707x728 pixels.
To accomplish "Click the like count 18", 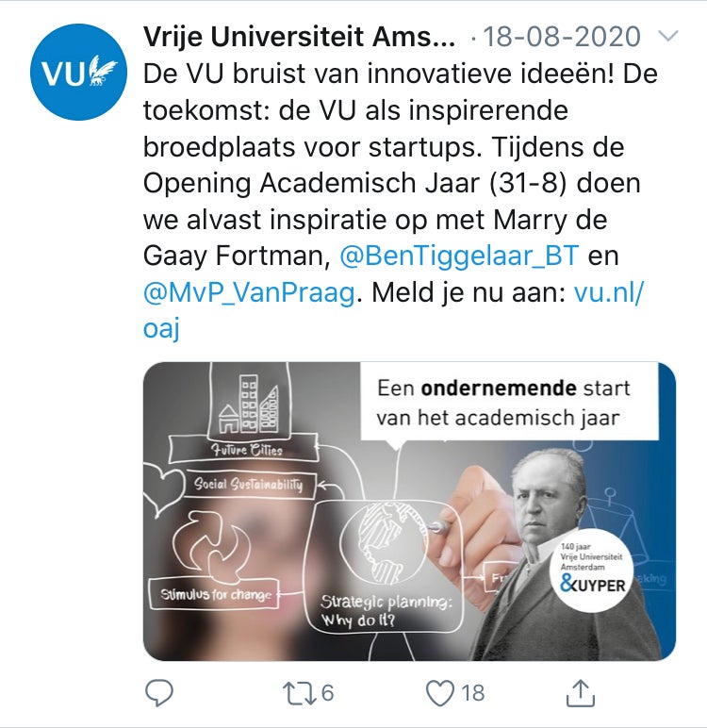I will click(x=473, y=693).
